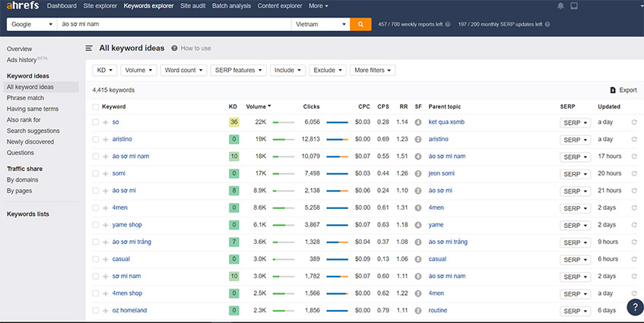Open the SERP features filter dropdown

(238, 70)
